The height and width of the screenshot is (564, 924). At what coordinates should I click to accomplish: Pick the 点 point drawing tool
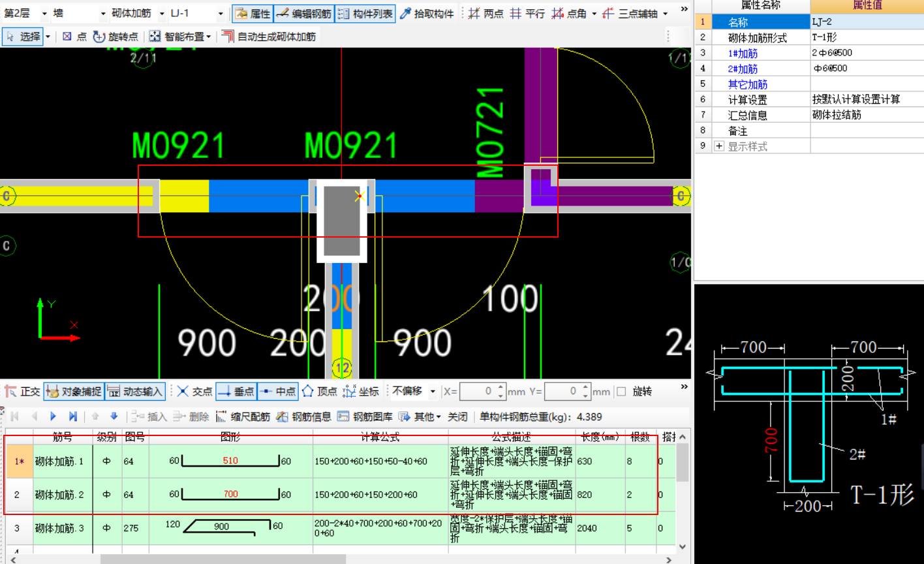74,37
